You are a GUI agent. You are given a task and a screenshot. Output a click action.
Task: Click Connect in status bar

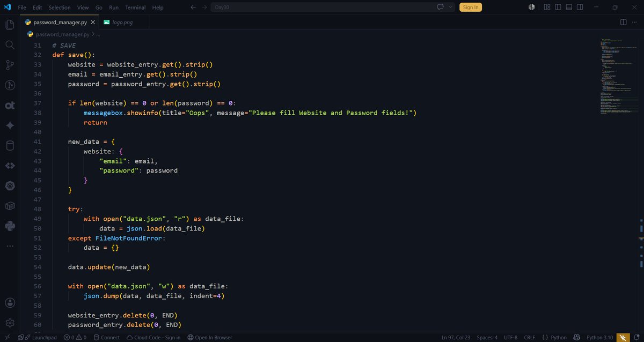[106, 337]
